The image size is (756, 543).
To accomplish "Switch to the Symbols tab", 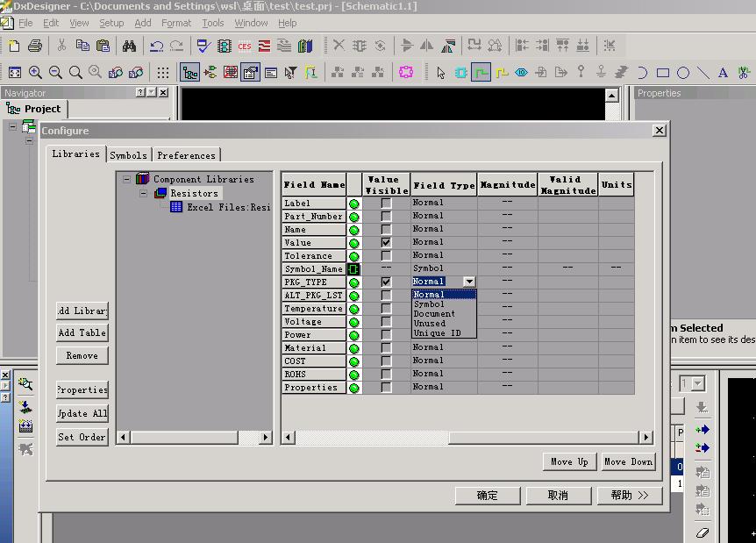I will click(129, 155).
